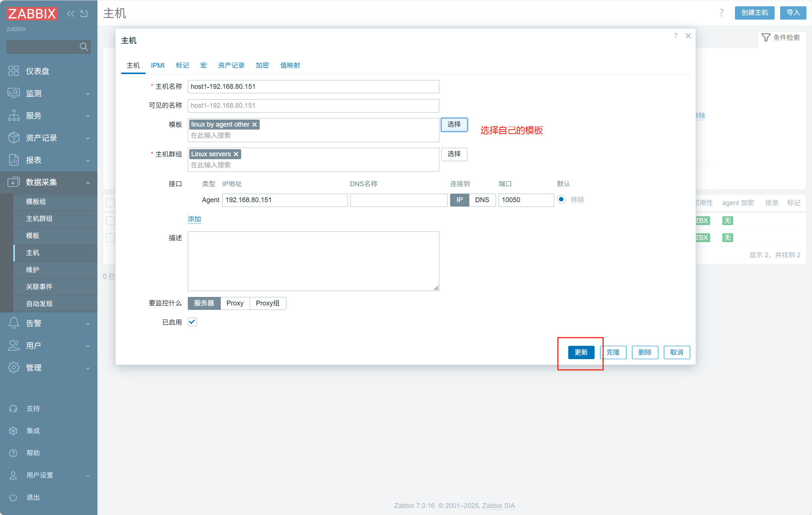Switch to the 标记 tab
This screenshot has height=515, width=812.
coord(182,66)
